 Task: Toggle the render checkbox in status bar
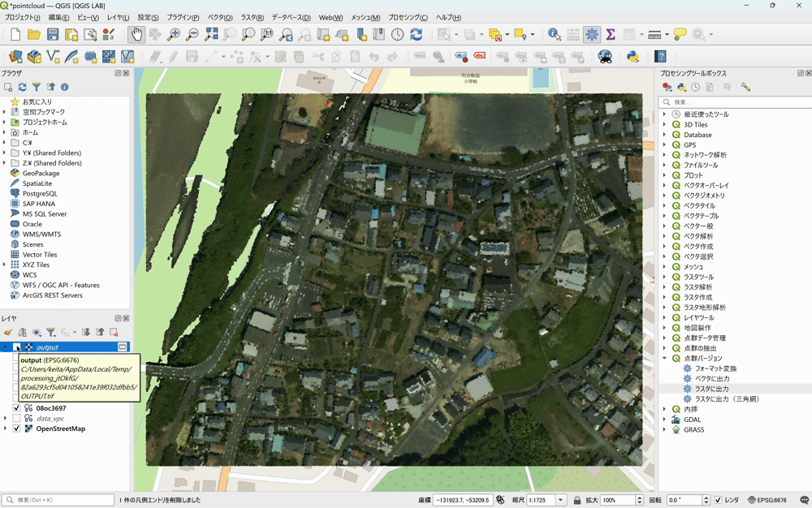[x=718, y=500]
